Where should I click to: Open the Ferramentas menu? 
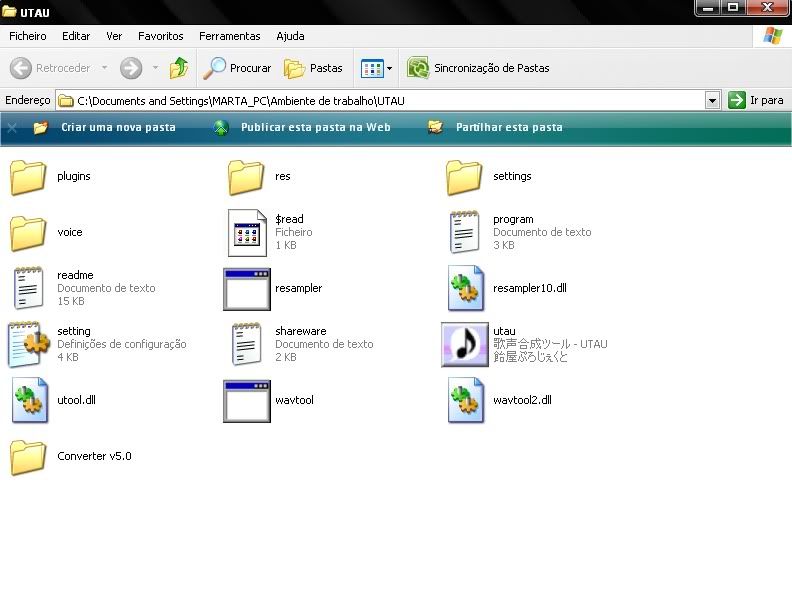pyautogui.click(x=229, y=36)
